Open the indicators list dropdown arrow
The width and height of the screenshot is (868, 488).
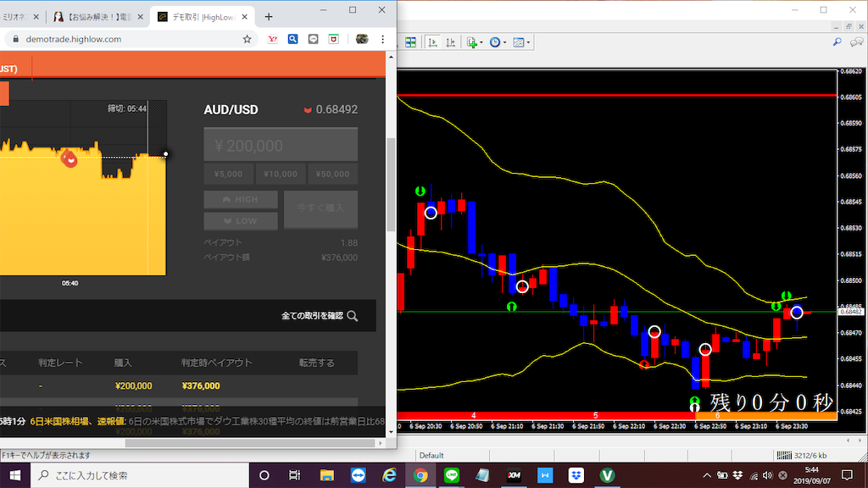[x=481, y=42]
